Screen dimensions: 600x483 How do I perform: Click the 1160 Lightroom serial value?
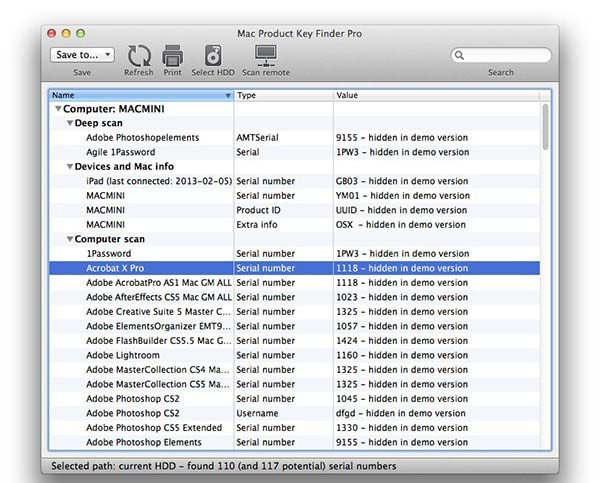402,355
